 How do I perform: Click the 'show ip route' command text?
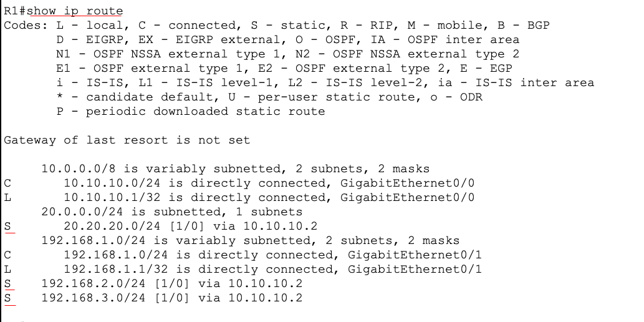(x=75, y=11)
